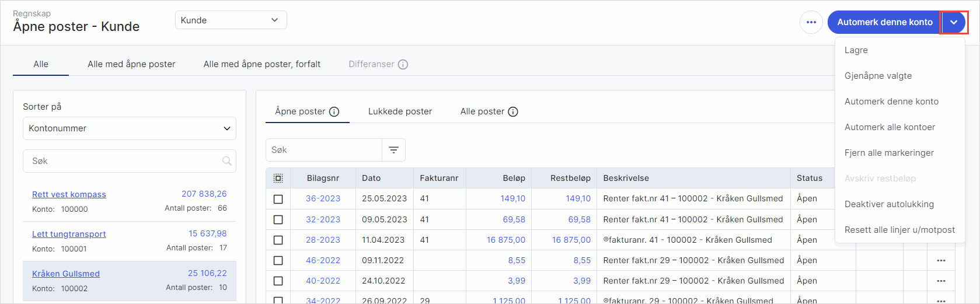The width and height of the screenshot is (980, 304).
Task: Click info icon beside Åpne poster tab
Action: click(334, 111)
